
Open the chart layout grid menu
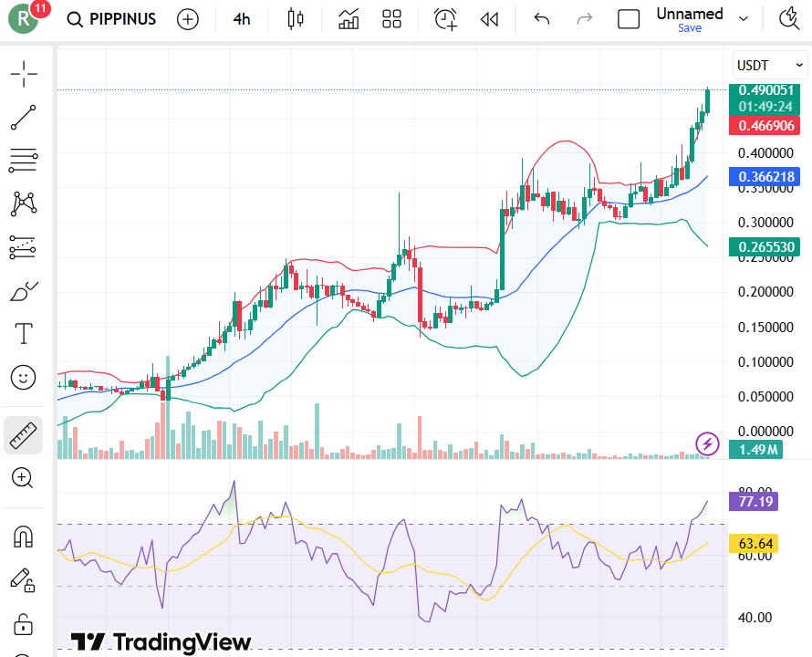[x=391, y=18]
